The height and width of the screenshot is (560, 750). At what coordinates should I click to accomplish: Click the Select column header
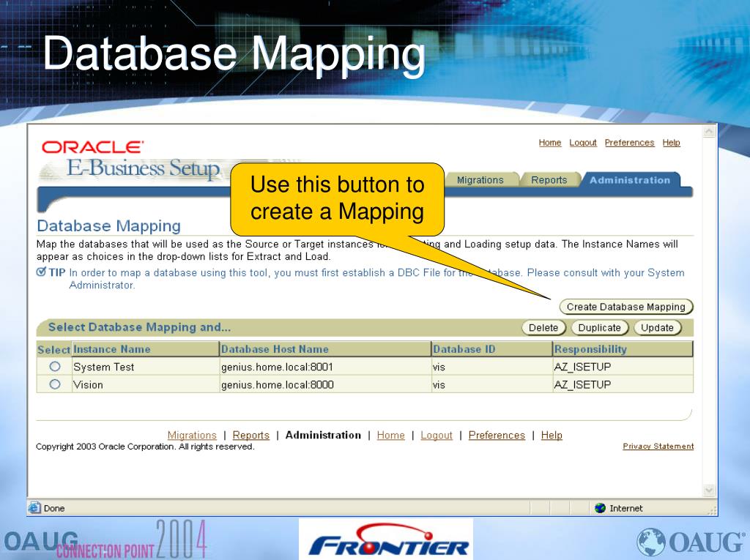pyautogui.click(x=54, y=350)
